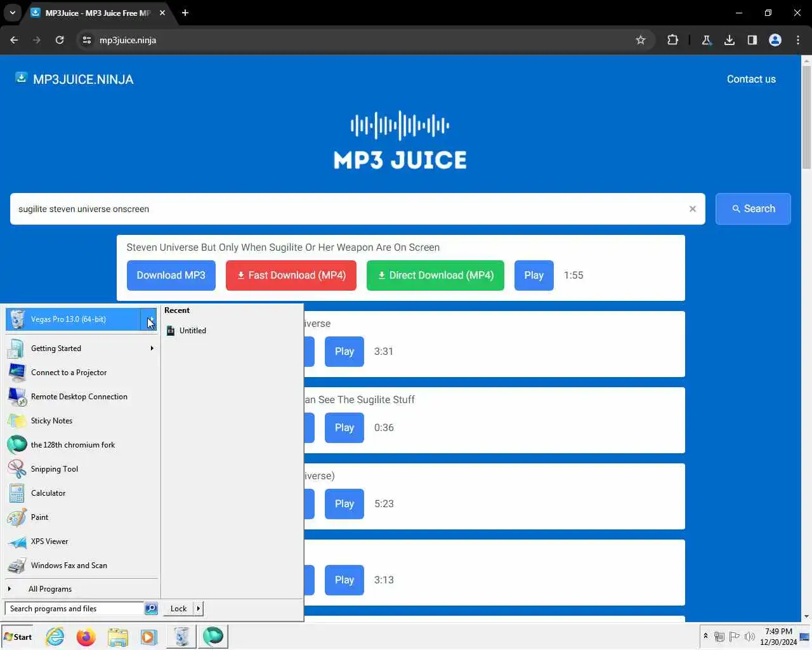The image size is (812, 650).
Task: Show hidden system tray icons arrow
Action: 705,637
